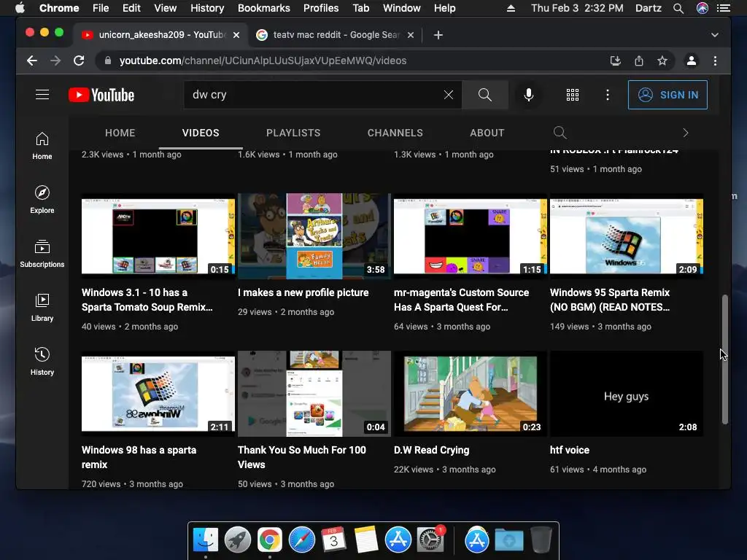Click 'I makes a new profile picture' title

point(303,292)
